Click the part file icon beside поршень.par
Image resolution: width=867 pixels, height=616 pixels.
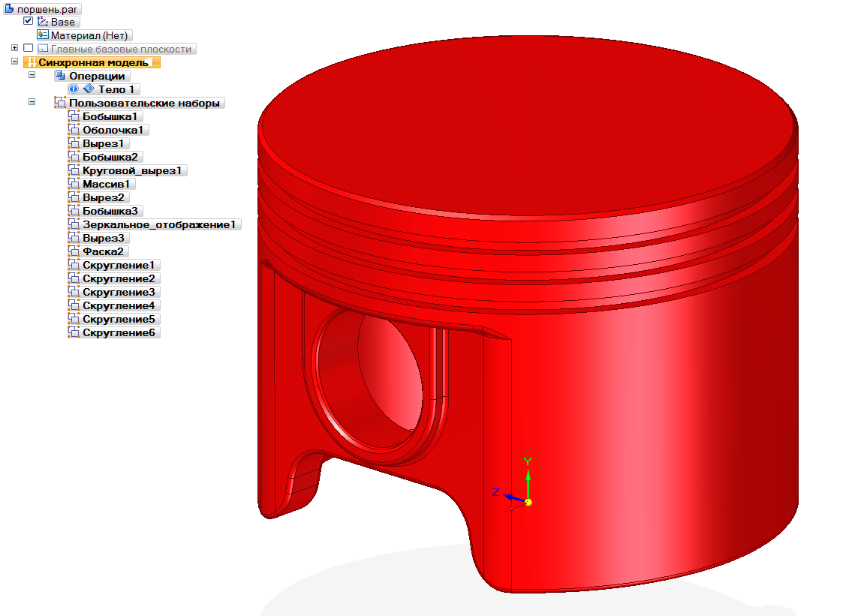coord(10,8)
